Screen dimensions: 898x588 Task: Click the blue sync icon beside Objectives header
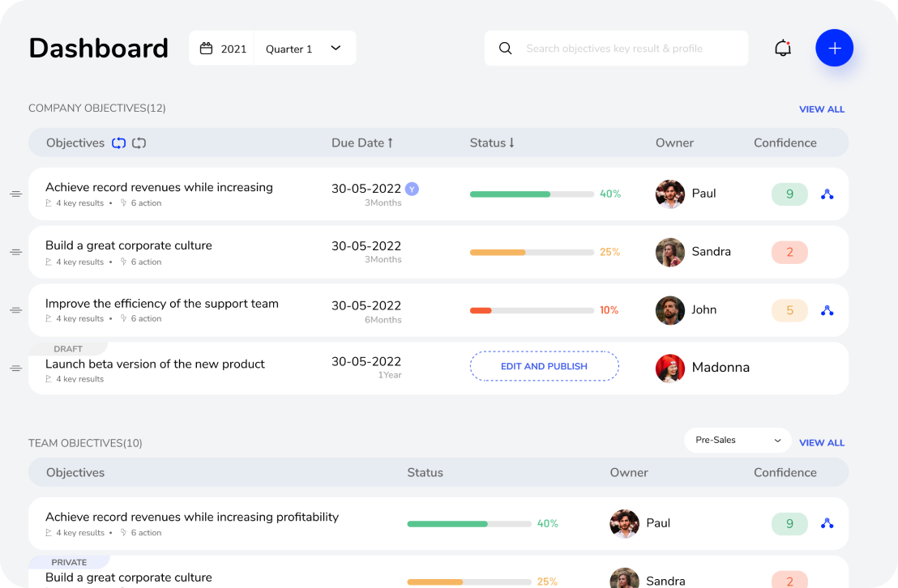point(118,143)
